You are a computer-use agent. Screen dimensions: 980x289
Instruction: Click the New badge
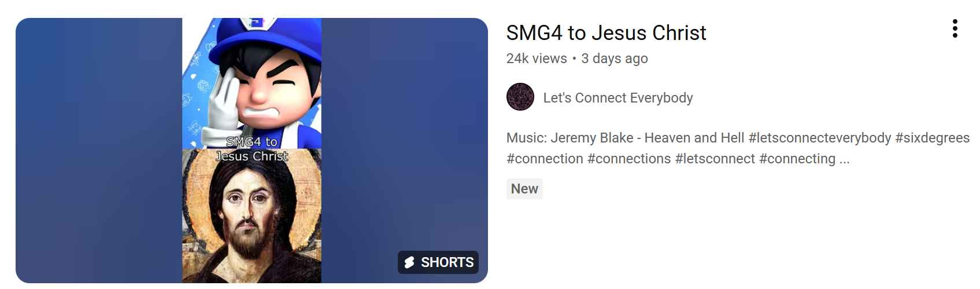click(x=524, y=189)
